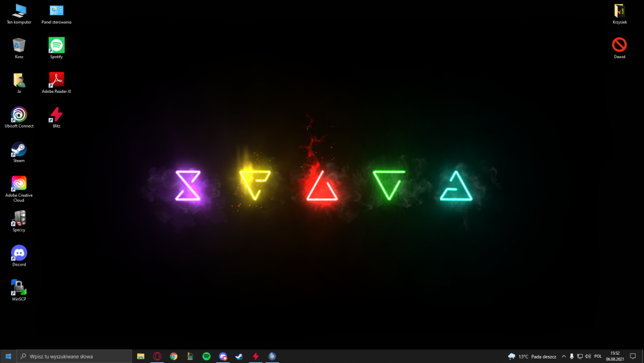
Task: Select the Panel sterowania desktop icon
Action: (x=56, y=14)
